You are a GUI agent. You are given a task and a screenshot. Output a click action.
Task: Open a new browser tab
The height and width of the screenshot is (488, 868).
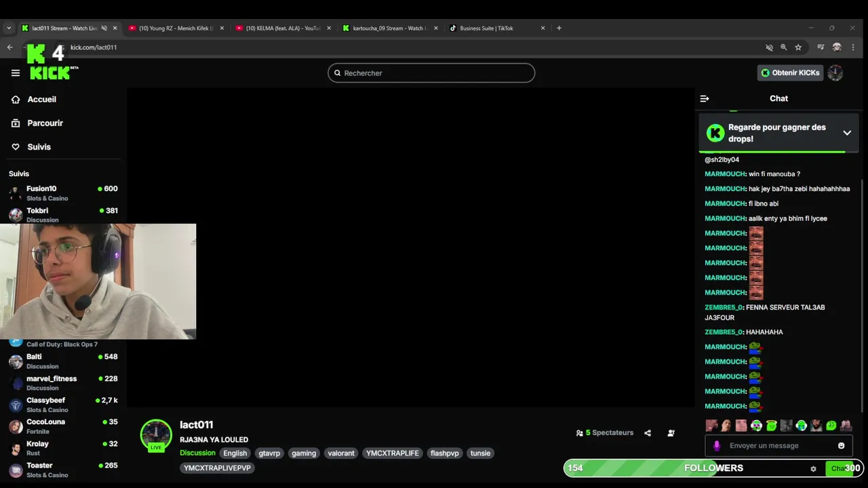coord(559,28)
